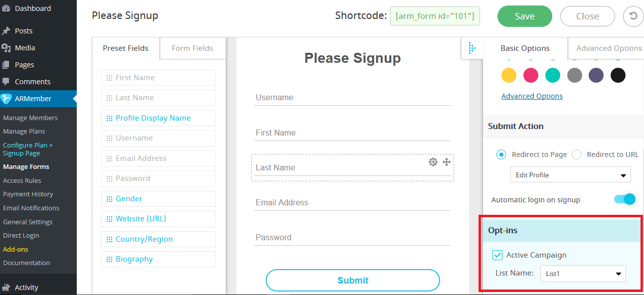Open the List Name dropdown
The width and height of the screenshot is (644, 295).
pyautogui.click(x=583, y=274)
